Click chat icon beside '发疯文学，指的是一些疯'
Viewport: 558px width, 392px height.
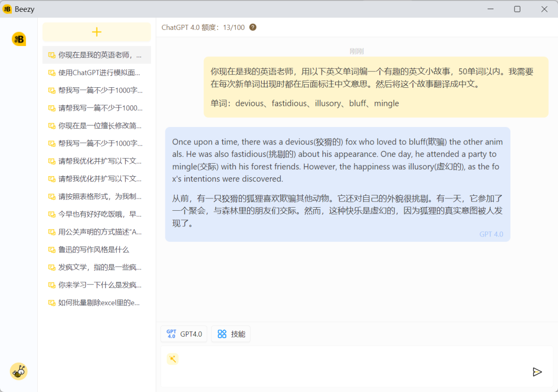coord(52,267)
